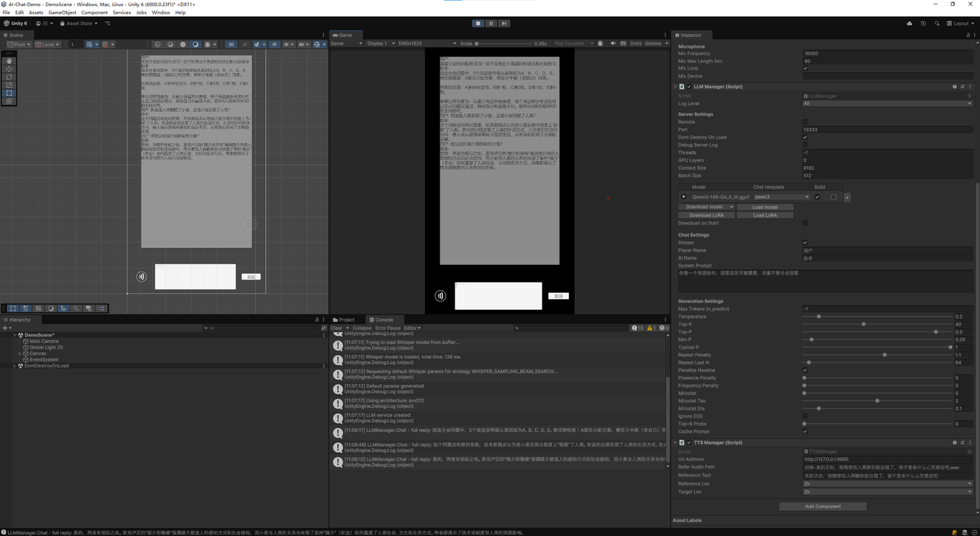Click Add Component button
The image size is (980, 536).
point(823,506)
